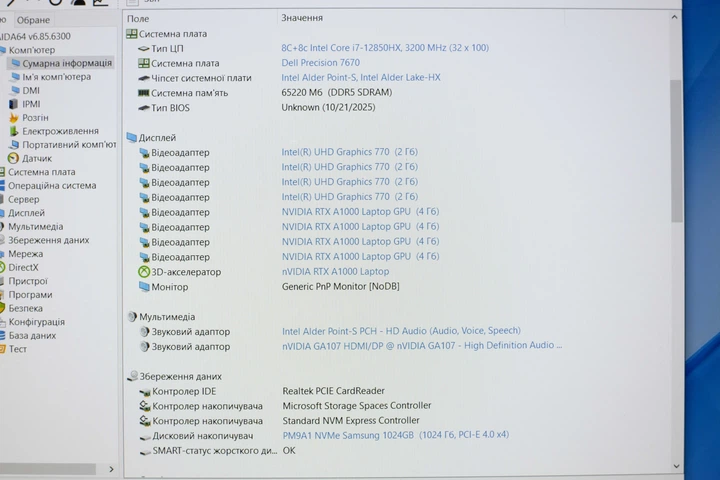Viewport: 720px width, 480px height.
Task: Select the 65220 МБ (DDR5 SDRAM) value
Action: pyautogui.click(x=337, y=92)
